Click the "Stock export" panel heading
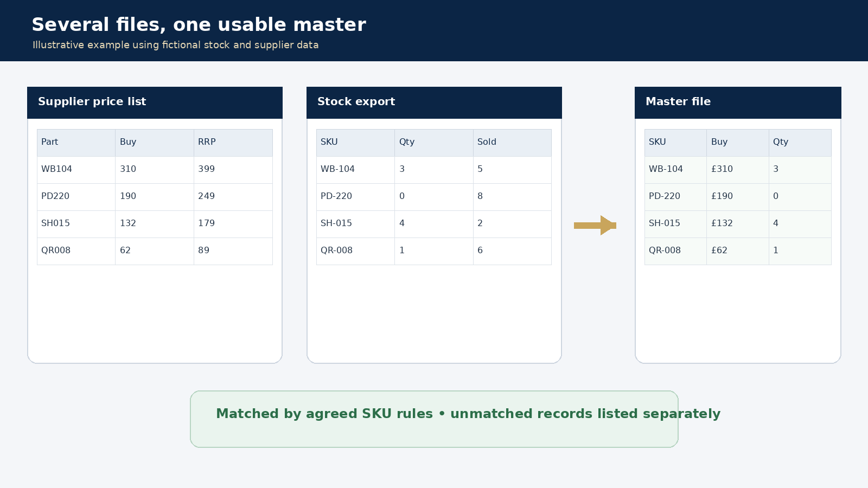 [356, 101]
